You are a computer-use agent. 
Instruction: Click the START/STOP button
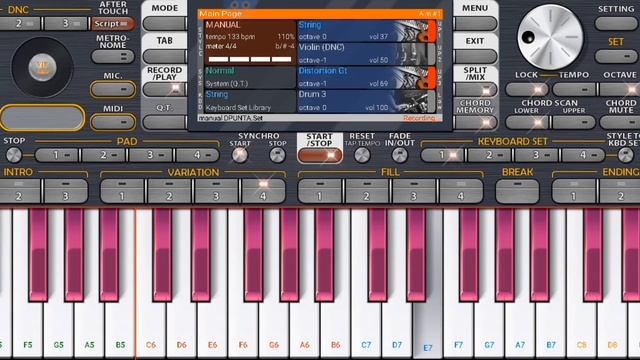[320, 156]
